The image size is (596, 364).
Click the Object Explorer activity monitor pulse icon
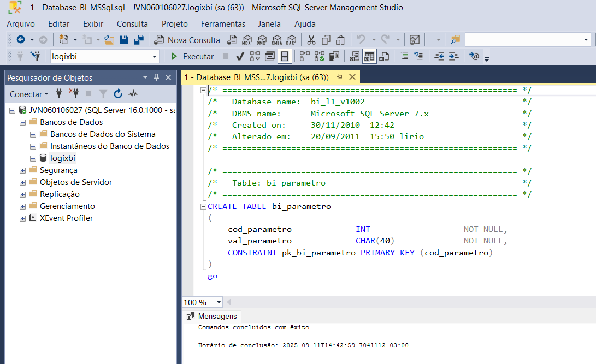[x=133, y=93]
